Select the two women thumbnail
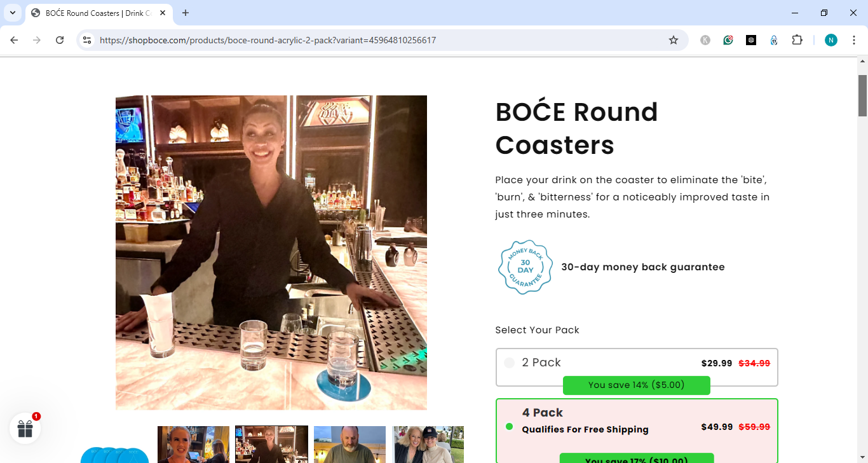The image size is (868, 463). point(428,445)
